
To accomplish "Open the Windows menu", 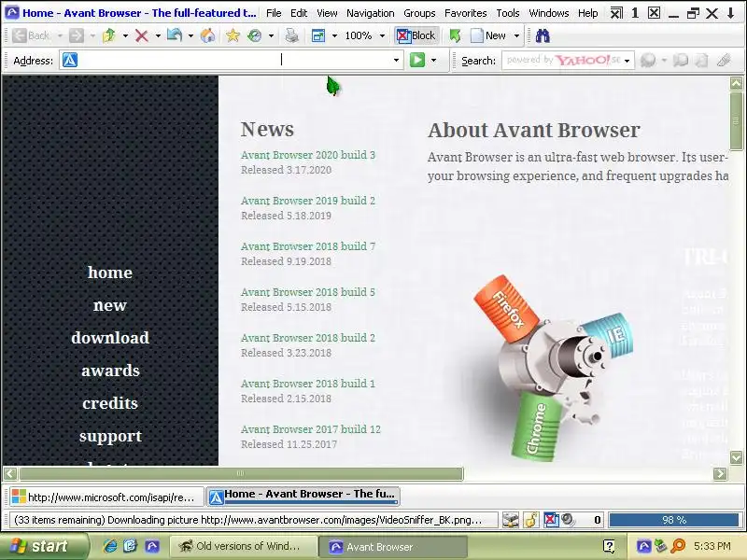I will point(549,13).
